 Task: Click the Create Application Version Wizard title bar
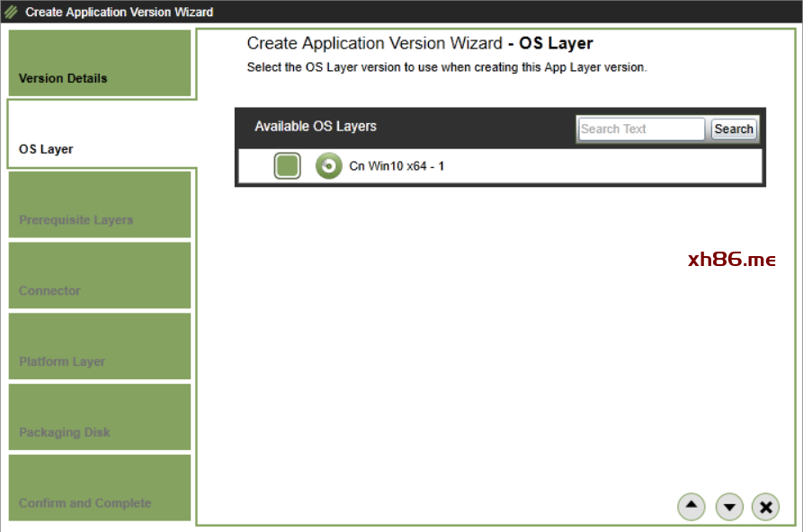120,13
